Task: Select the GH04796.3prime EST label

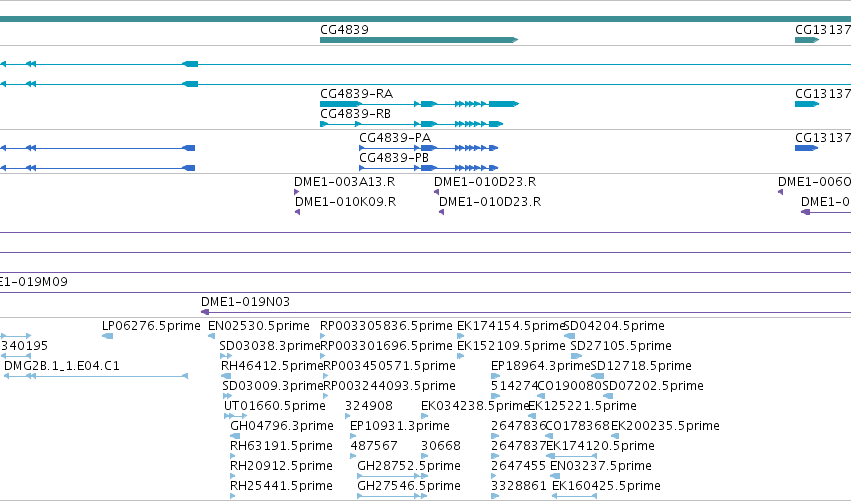Action: click(x=282, y=427)
